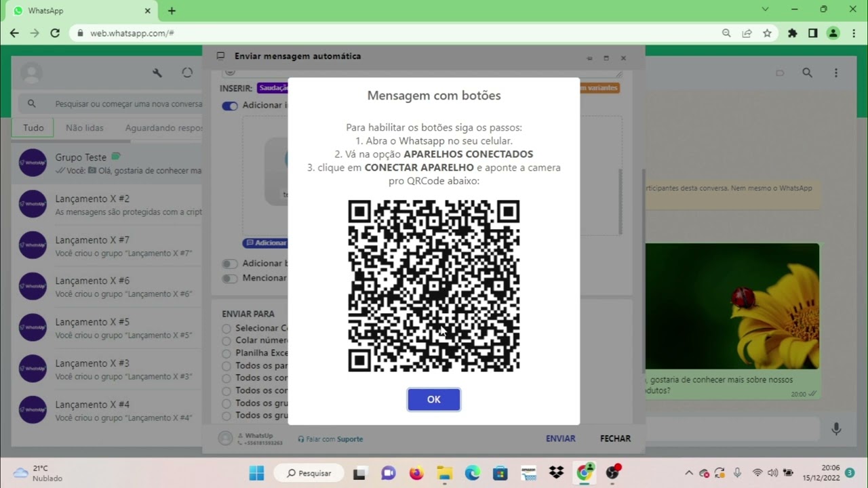Select the 'Planilha Excel' radio option
This screenshot has width=868, height=488.
pos(226,354)
